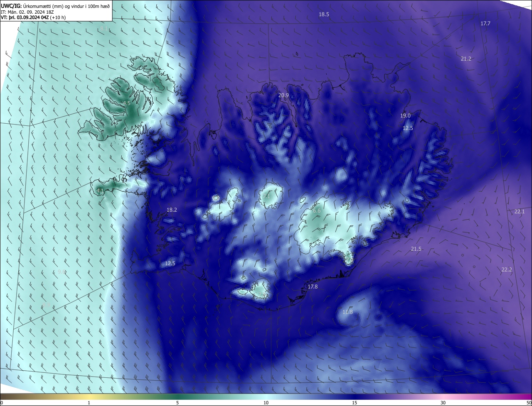Click the color scale tick label 5

coord(177,403)
